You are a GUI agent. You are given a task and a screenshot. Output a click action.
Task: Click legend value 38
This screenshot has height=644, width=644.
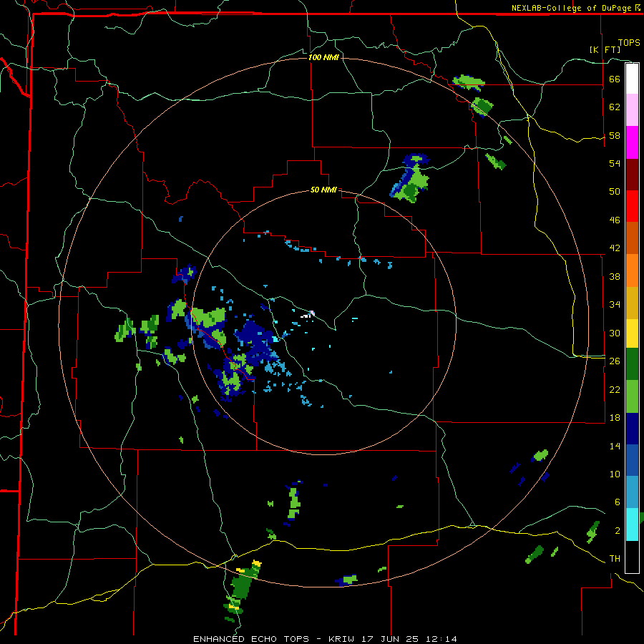[x=615, y=276]
